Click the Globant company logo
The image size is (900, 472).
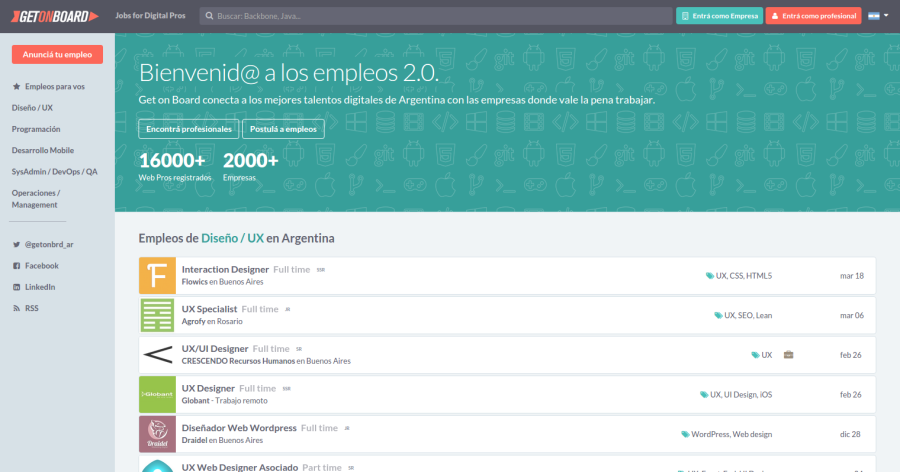(157, 394)
